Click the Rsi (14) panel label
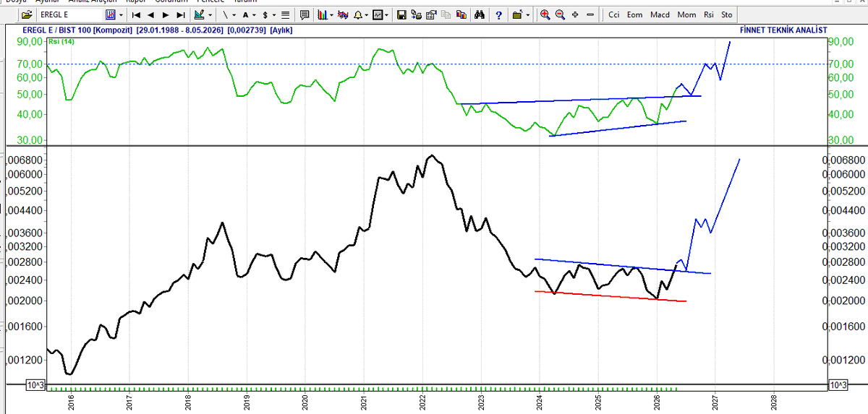The image size is (868, 414). pyautogui.click(x=61, y=42)
